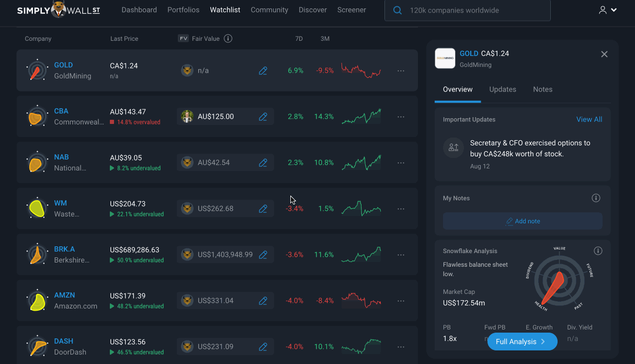635x364 pixels.
Task: Edit fair value for CBA
Action: [263, 117]
